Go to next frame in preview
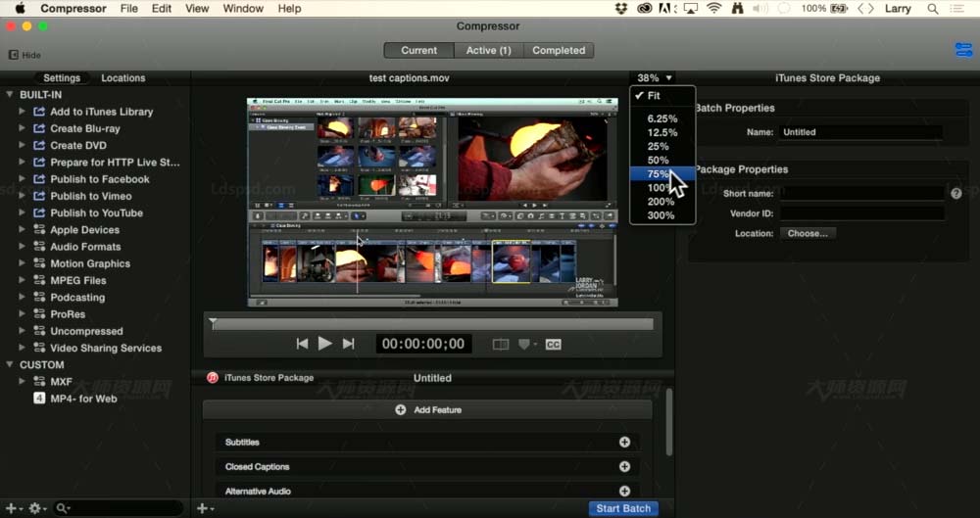This screenshot has height=518, width=980. tap(349, 344)
